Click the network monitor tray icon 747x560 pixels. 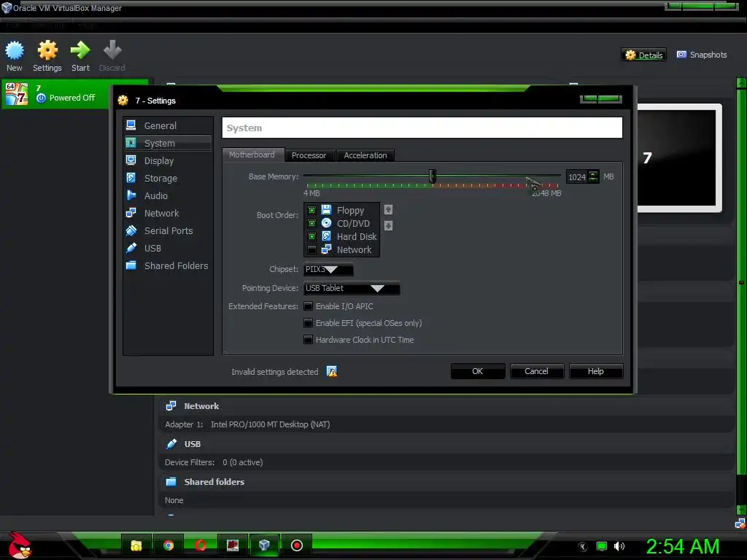point(602,546)
